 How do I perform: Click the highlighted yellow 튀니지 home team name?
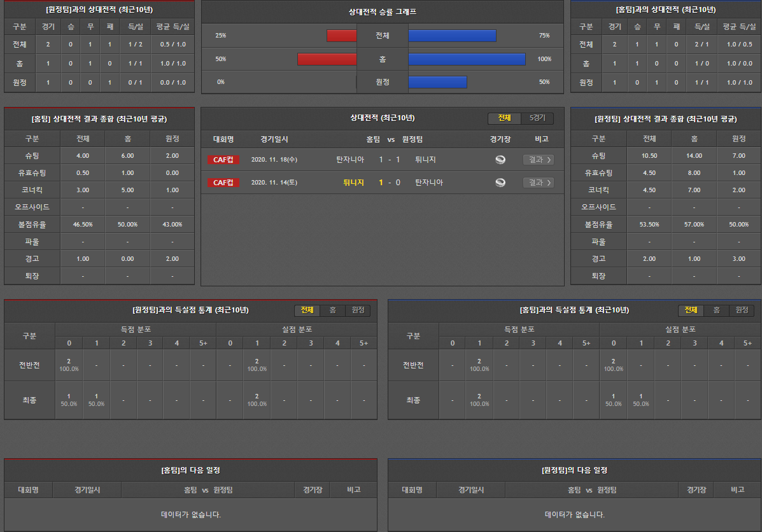tap(353, 183)
